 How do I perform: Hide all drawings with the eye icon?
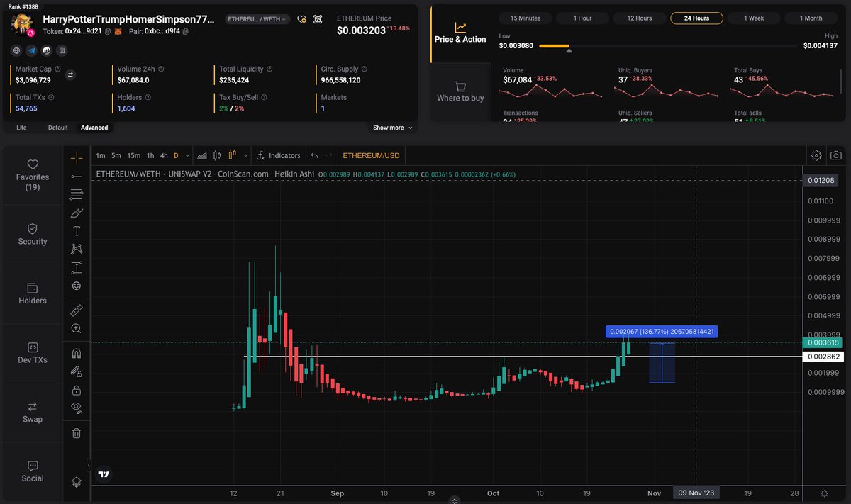pos(77,408)
